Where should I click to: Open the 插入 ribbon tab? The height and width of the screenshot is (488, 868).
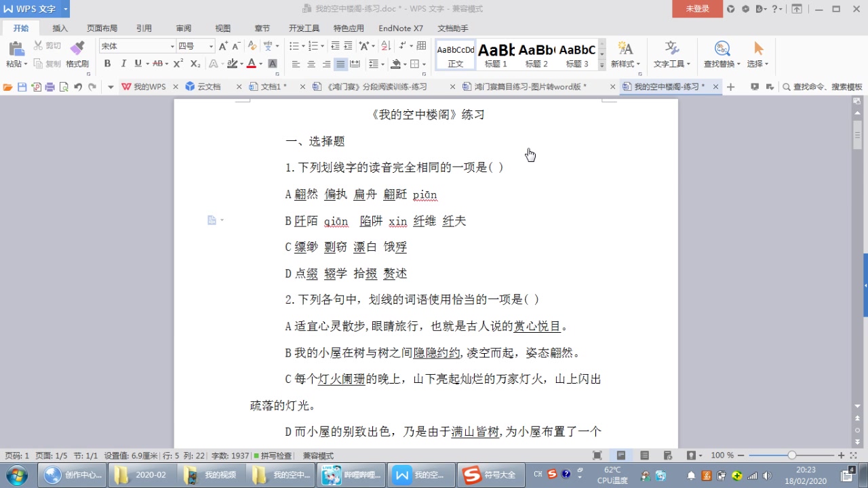(60, 28)
